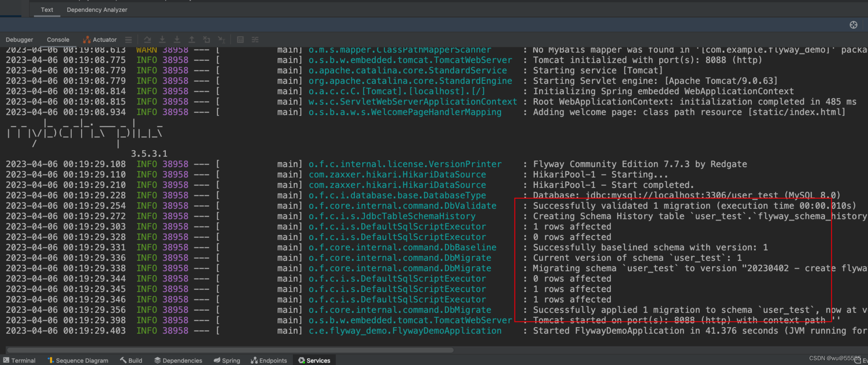868x365 pixels.
Task: Open the Build tool window
Action: coord(131,360)
